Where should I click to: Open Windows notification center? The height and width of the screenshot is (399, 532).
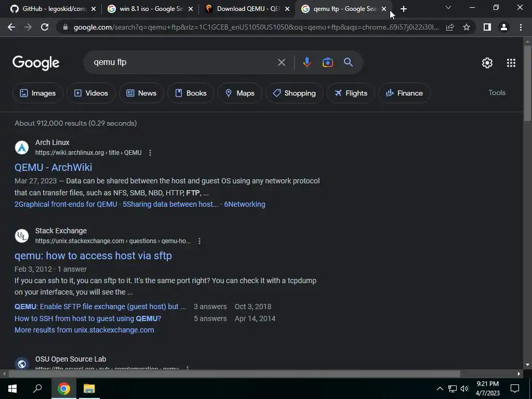click(515, 389)
